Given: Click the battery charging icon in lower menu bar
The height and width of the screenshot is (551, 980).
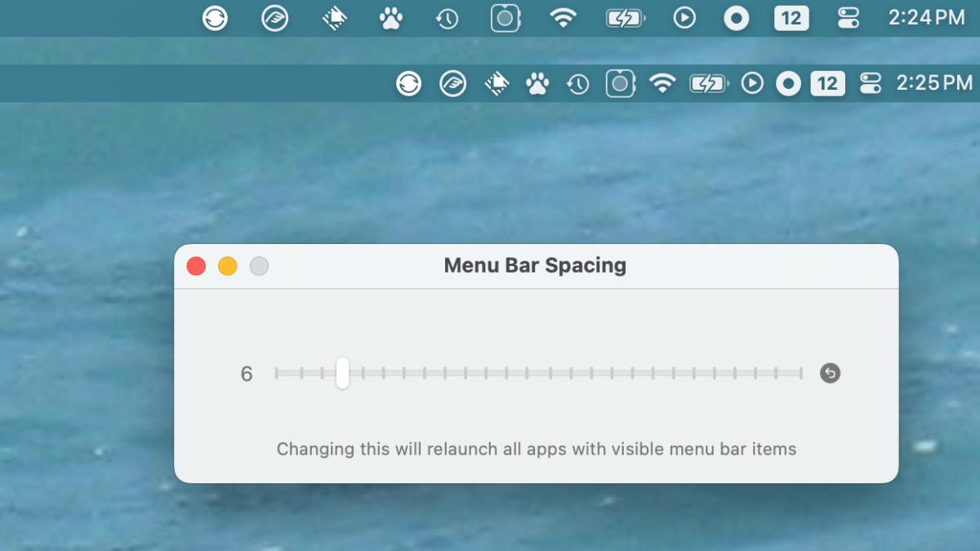Looking at the screenshot, I should coord(708,83).
